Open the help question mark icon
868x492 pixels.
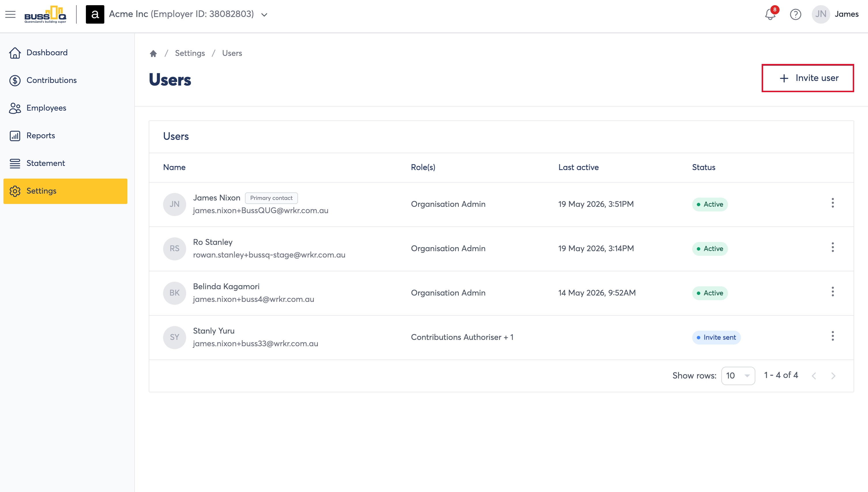[795, 14]
